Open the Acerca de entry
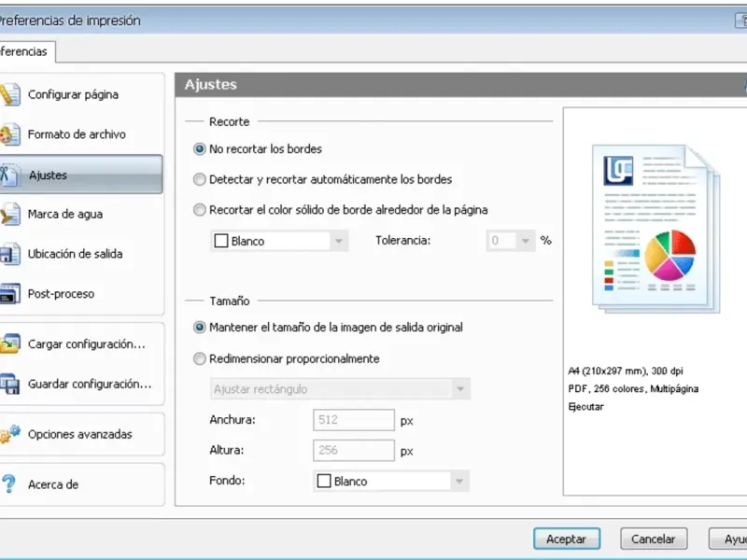Image resolution: width=747 pixels, height=560 pixels. pos(53,484)
